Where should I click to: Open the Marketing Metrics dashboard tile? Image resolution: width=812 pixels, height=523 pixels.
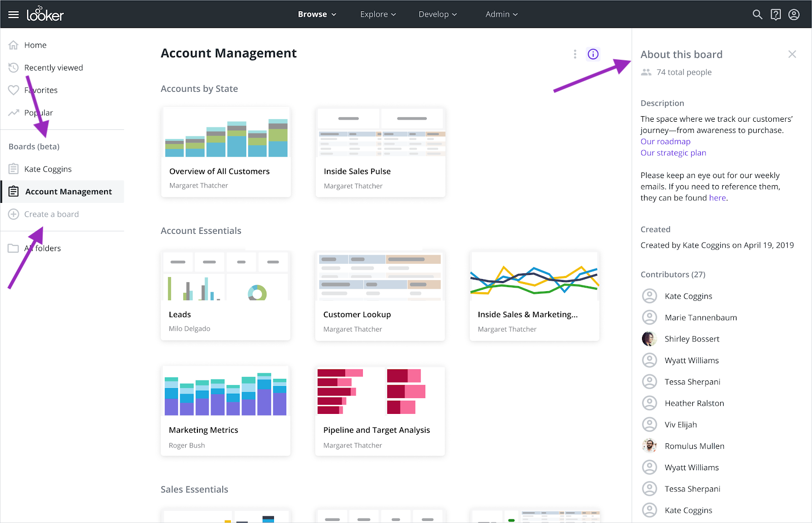[226, 410]
